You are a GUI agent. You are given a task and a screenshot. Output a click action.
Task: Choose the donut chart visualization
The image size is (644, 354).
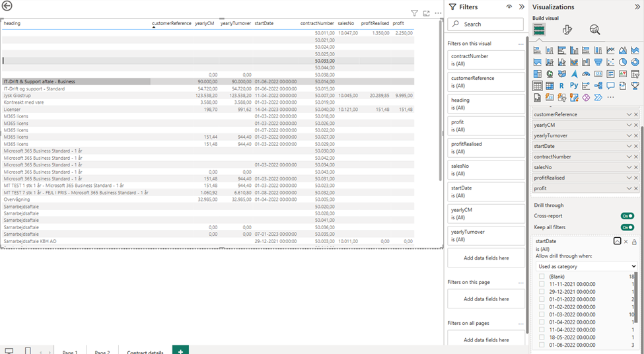click(635, 62)
